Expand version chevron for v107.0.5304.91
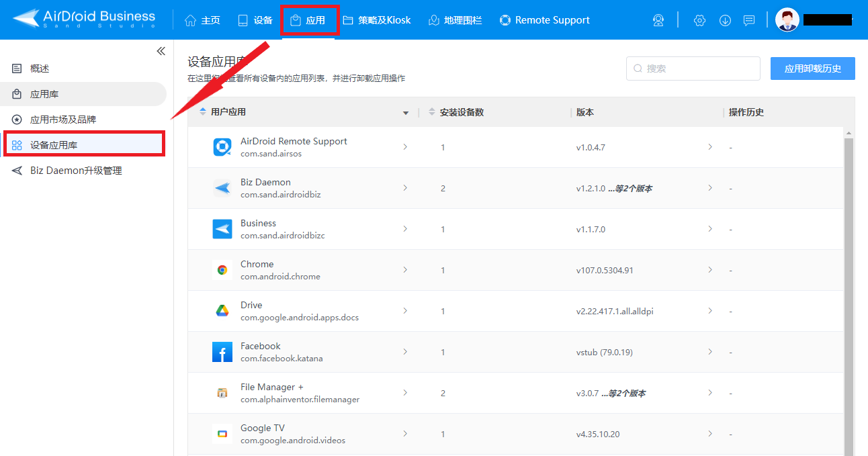Screen dimensions: 868x456 point(710,269)
